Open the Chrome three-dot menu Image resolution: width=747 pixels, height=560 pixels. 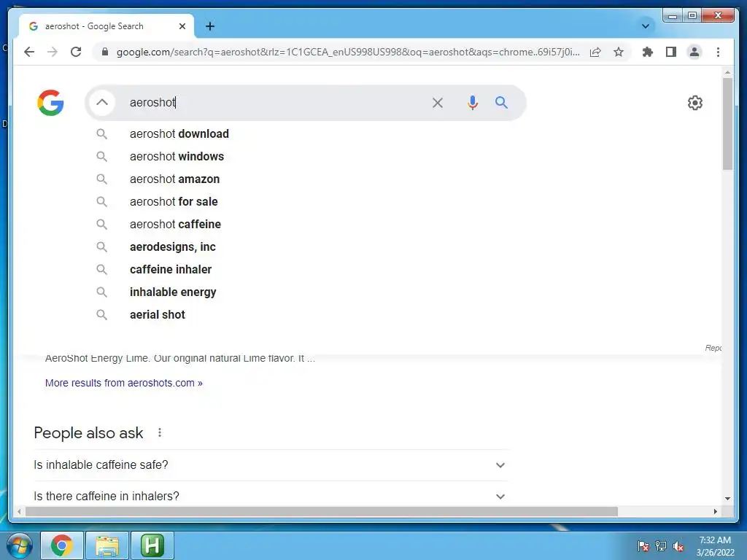[718, 52]
